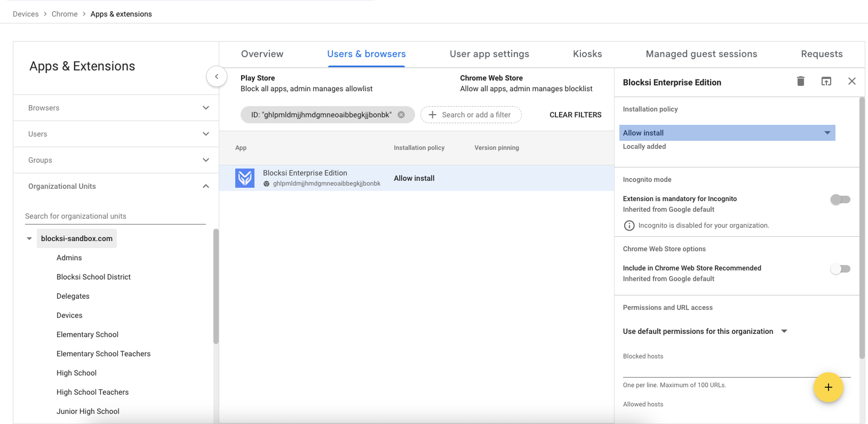Select the Blocksi Enterprise Edition app row name
The width and height of the screenshot is (868, 424).
[305, 173]
